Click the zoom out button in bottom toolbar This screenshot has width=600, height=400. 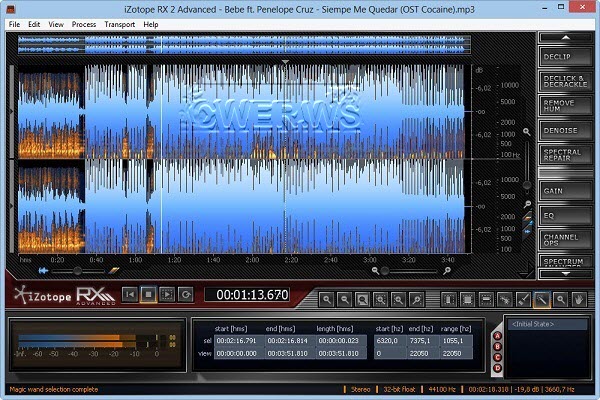[344, 299]
